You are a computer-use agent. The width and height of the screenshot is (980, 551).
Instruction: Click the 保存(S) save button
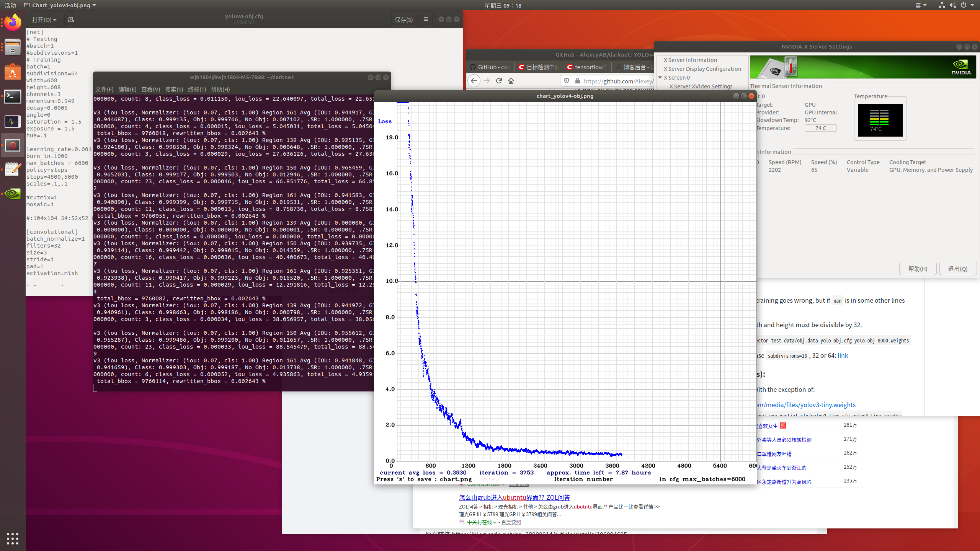(x=403, y=20)
